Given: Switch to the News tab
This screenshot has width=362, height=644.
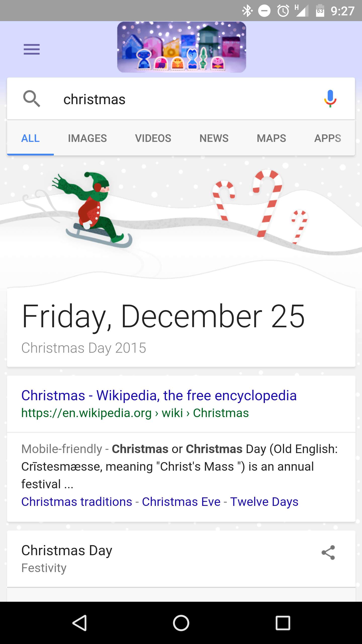Looking at the screenshot, I should click(214, 138).
